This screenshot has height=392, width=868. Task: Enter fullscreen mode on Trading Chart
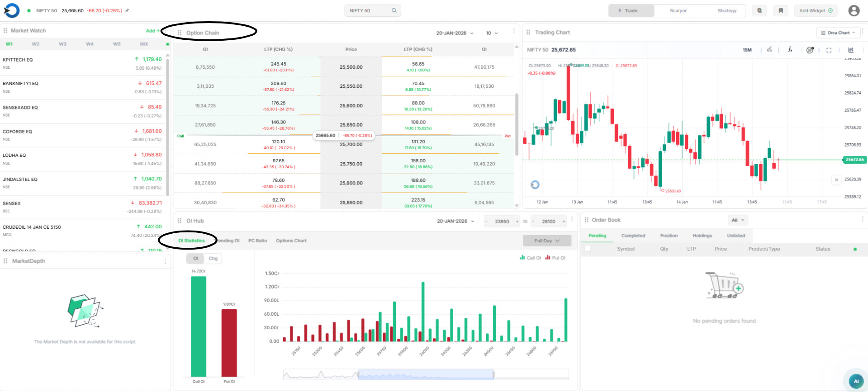click(829, 50)
